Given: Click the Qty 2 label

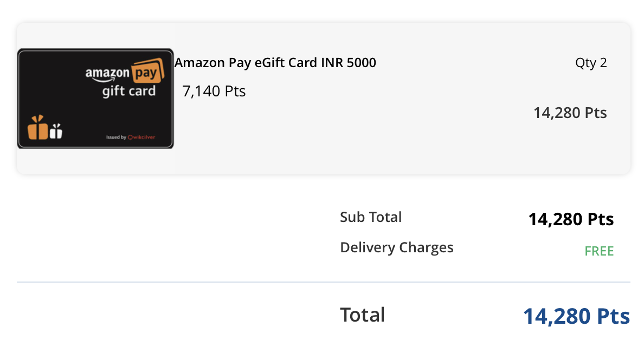Looking at the screenshot, I should tap(591, 63).
